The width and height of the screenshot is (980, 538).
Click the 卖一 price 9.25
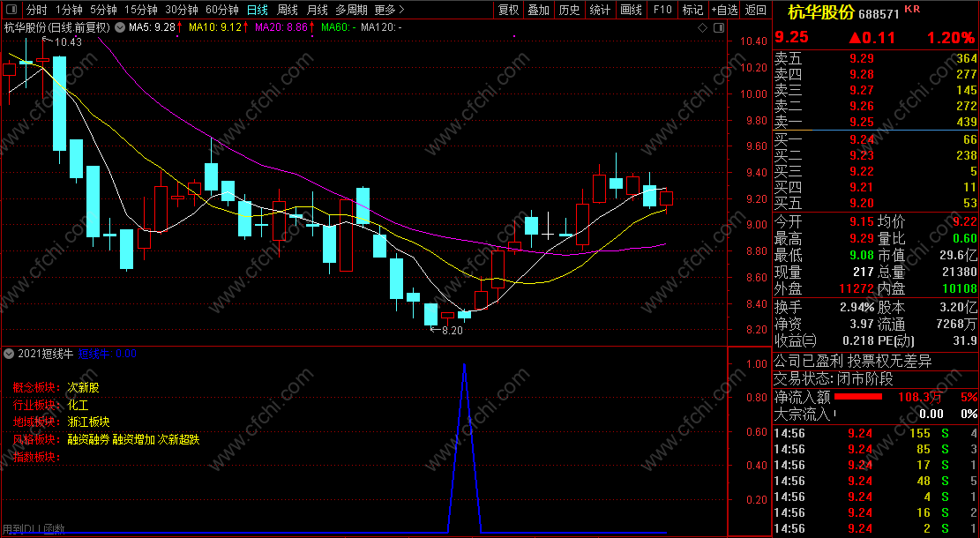point(861,122)
